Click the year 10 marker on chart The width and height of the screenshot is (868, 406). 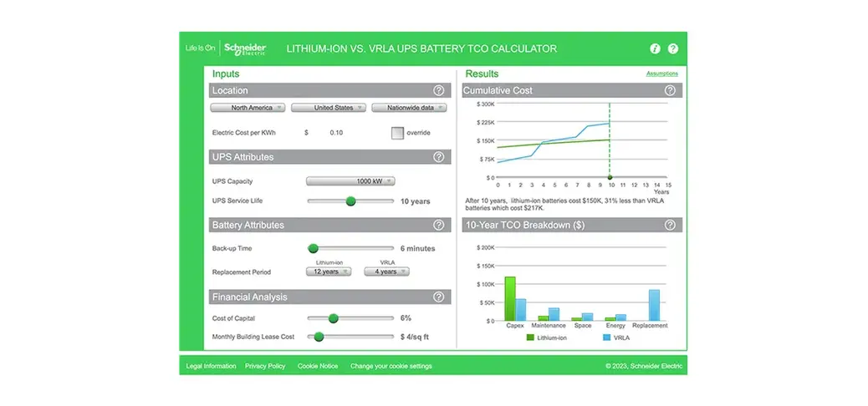pos(610,178)
